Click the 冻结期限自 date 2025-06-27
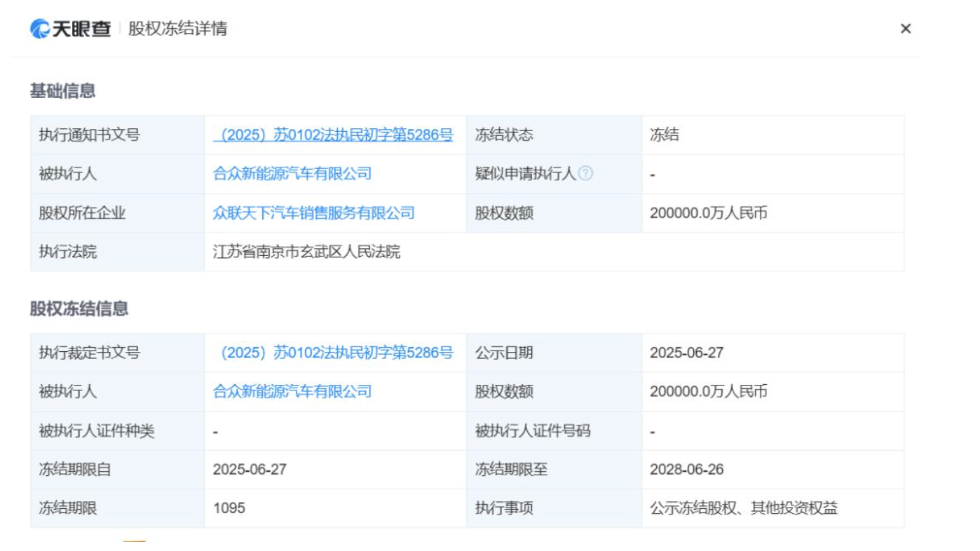Viewport: 980px width, 551px height. (250, 469)
